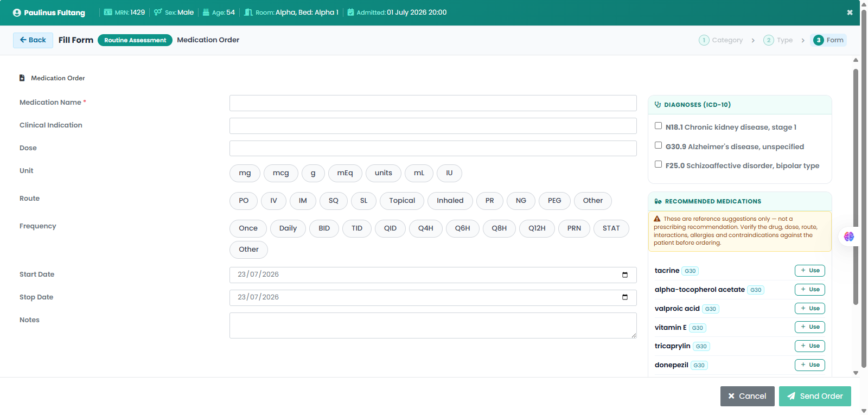
Task: Click the pills icon in Recommended Medications header
Action: (x=658, y=201)
